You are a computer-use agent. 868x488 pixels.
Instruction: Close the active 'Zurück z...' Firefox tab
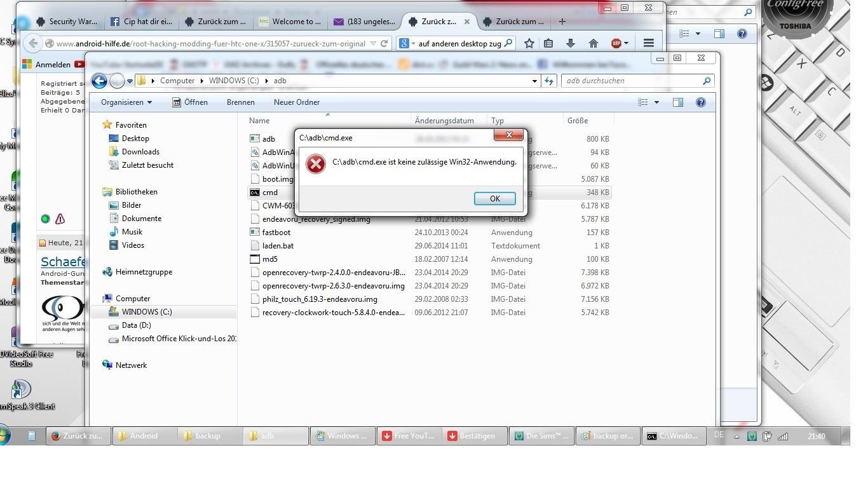467,22
